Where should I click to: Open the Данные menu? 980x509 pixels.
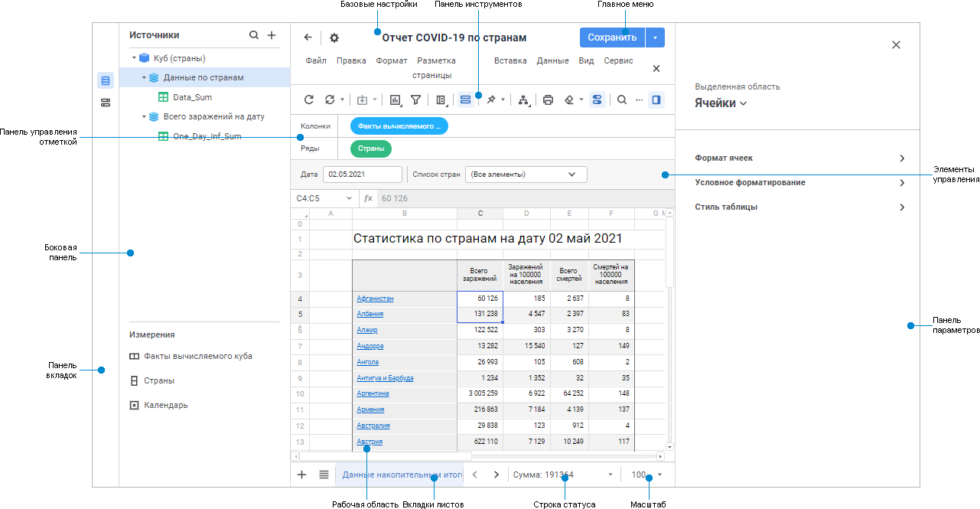coord(552,60)
